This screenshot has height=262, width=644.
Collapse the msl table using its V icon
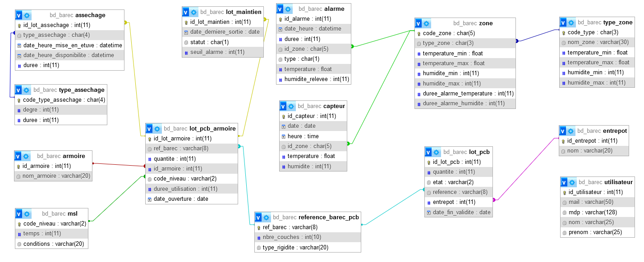coord(19,214)
